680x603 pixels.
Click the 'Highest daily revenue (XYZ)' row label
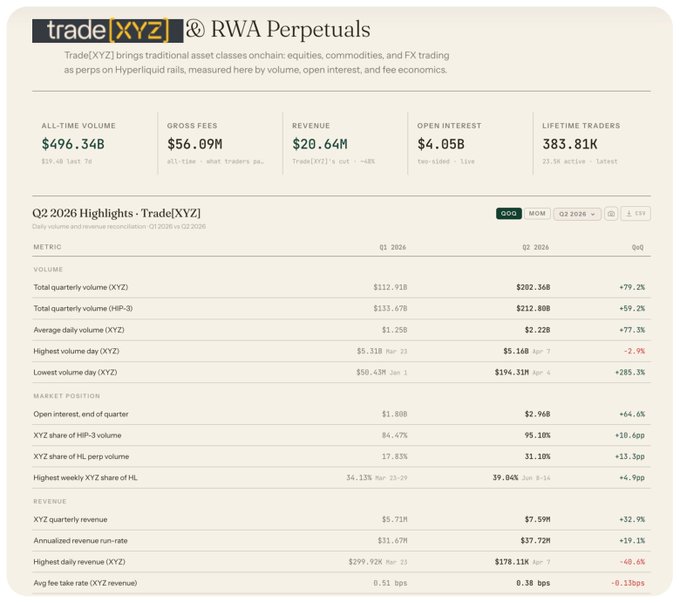(x=79, y=562)
